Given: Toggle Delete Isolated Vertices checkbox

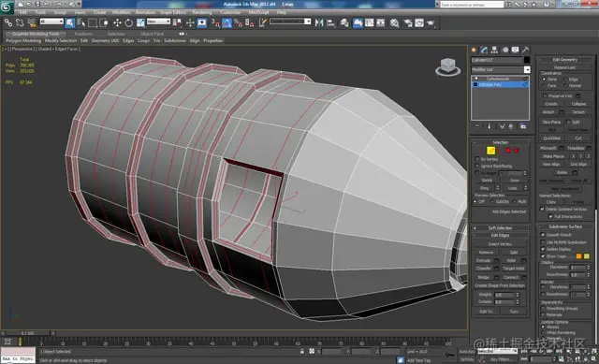Looking at the screenshot, I should point(542,210).
